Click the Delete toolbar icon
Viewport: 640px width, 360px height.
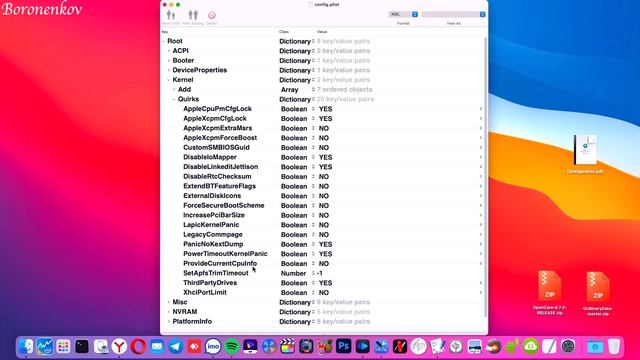211,16
